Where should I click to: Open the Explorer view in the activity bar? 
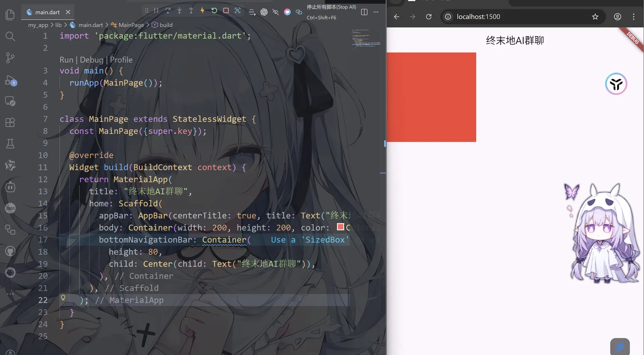[10, 15]
